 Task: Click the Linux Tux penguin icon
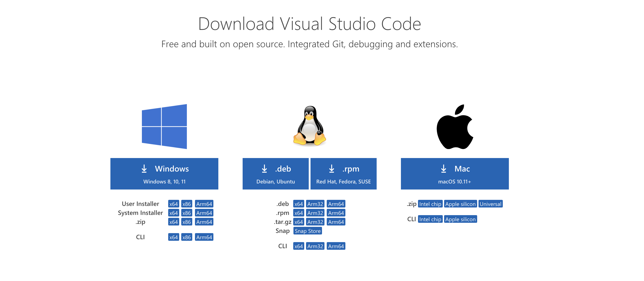[x=309, y=126]
